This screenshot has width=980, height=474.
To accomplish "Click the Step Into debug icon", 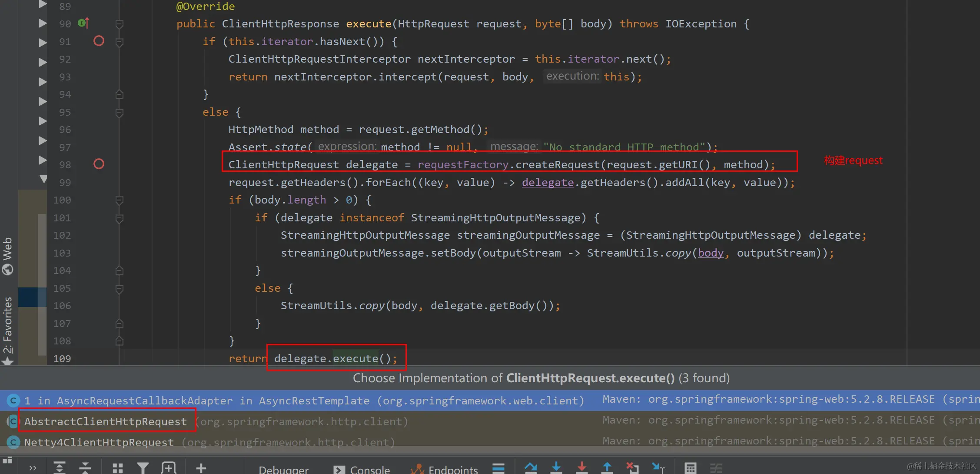I will pyautogui.click(x=556, y=468).
